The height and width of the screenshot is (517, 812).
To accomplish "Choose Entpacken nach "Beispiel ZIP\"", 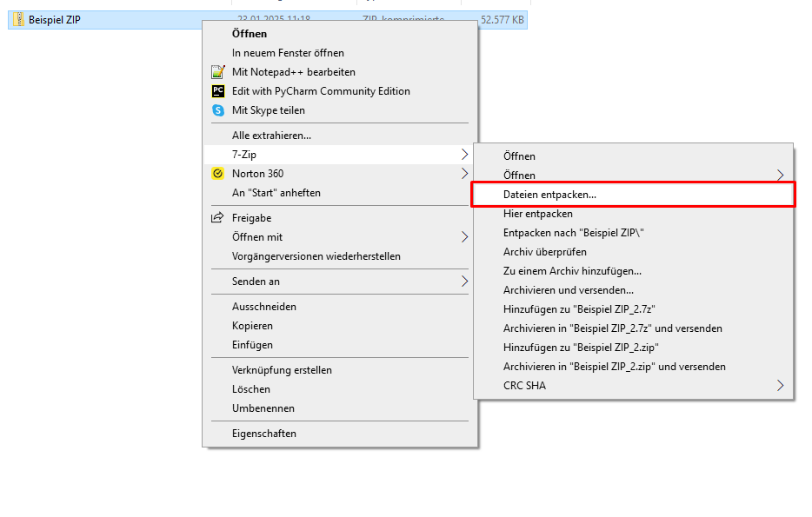I will 573,233.
